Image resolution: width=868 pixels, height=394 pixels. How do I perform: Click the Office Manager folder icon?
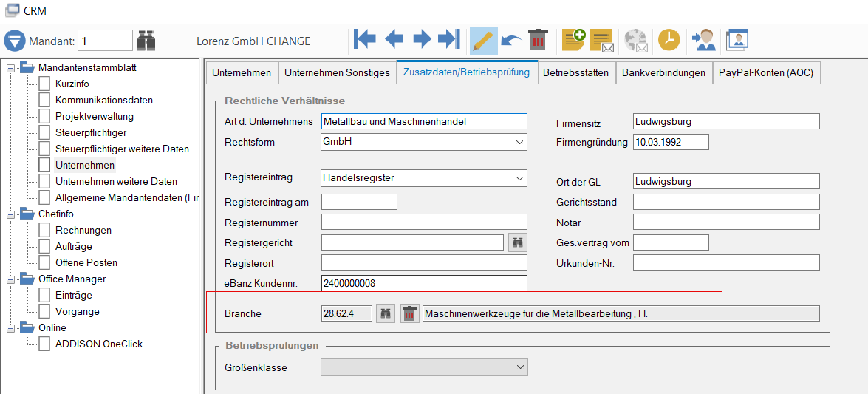pyautogui.click(x=27, y=279)
